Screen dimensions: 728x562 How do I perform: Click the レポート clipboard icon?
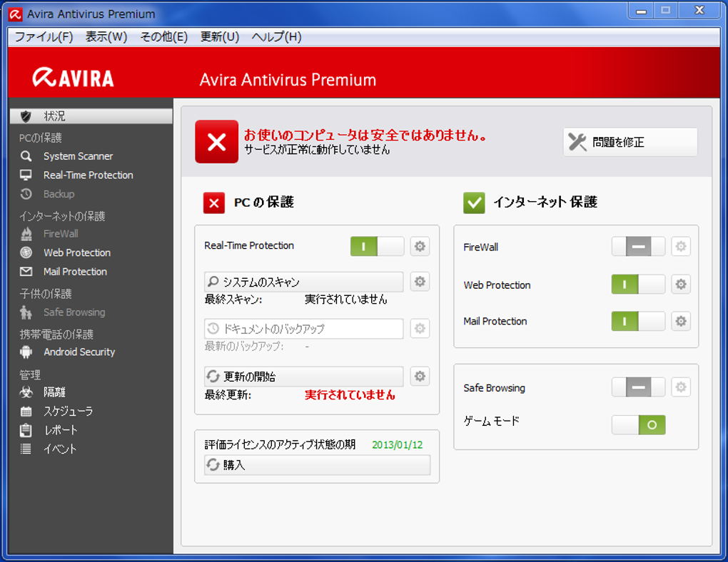(x=26, y=430)
